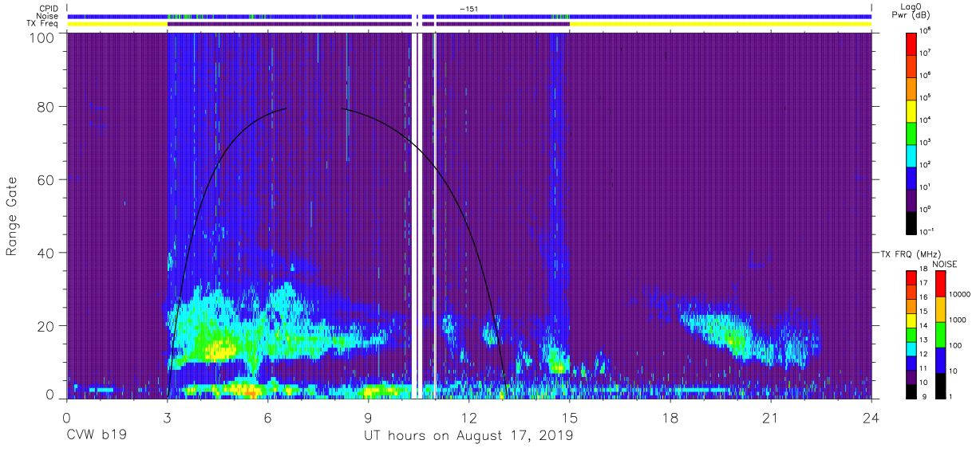Pick the blue segment of NOISE colorbar
The image size is (980, 452).
click(x=940, y=360)
